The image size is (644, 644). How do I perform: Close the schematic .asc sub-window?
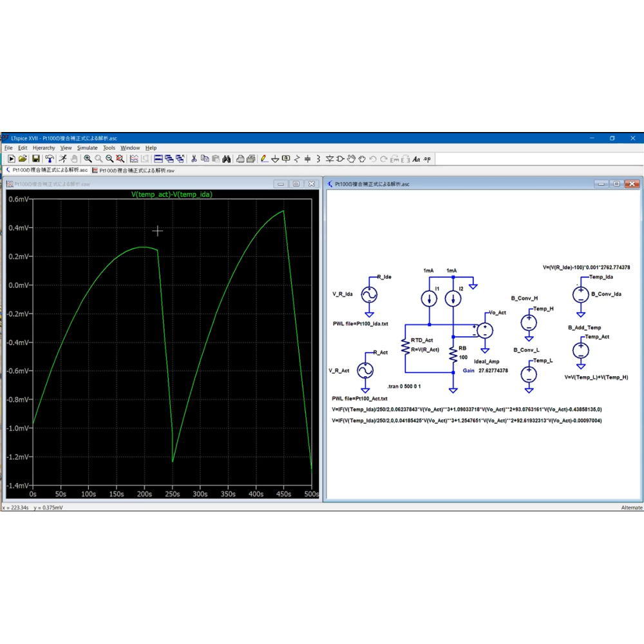click(x=632, y=184)
